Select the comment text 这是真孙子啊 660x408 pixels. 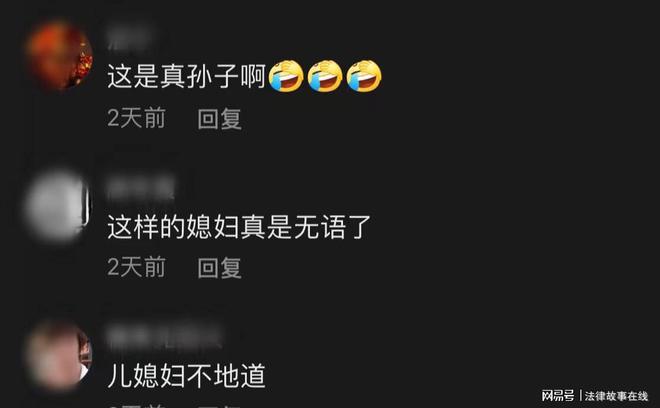point(187,76)
